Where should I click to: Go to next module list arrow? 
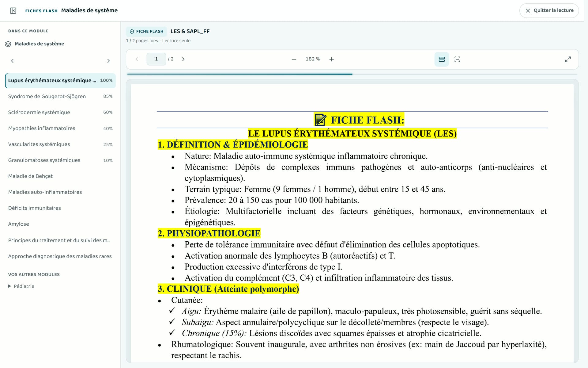coord(108,61)
